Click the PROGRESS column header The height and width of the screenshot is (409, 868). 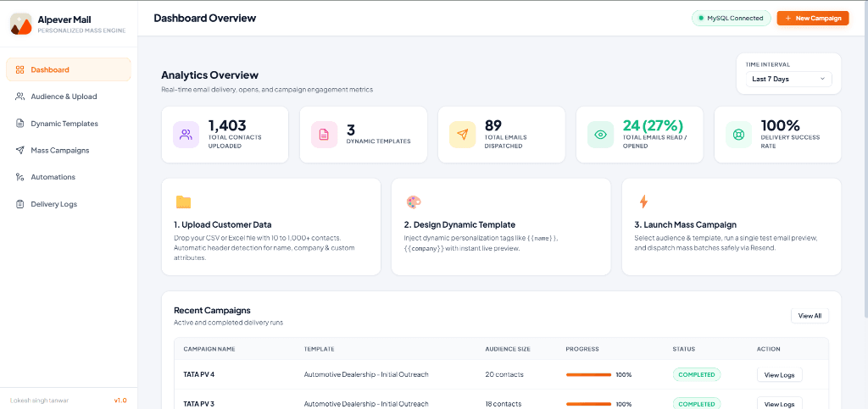(x=582, y=350)
